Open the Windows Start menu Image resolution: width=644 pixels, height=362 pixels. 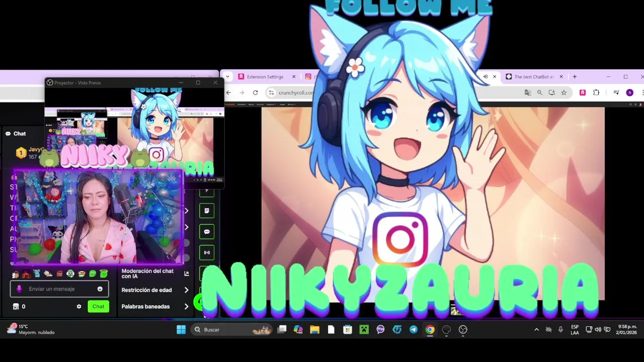click(181, 330)
